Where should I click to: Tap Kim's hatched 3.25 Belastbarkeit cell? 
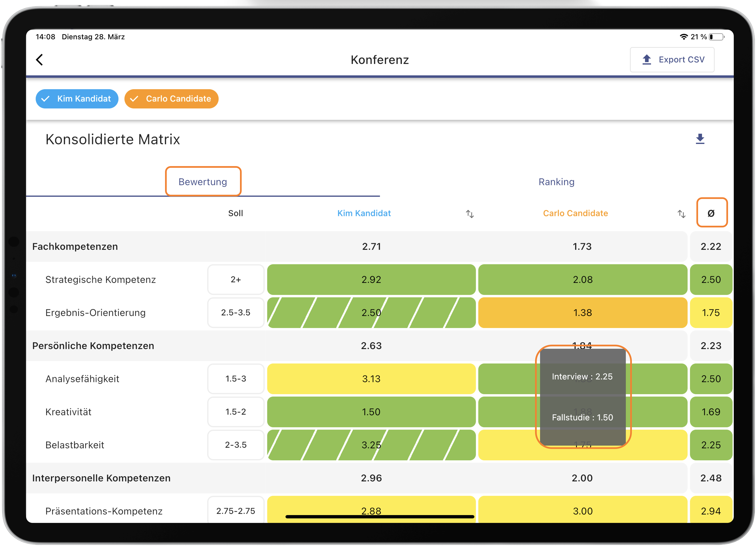[x=371, y=445]
